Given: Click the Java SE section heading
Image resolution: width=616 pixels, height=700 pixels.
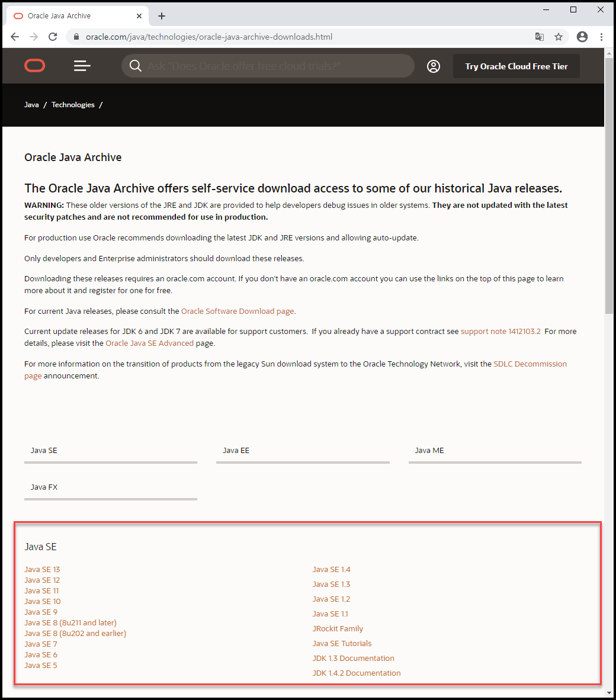Looking at the screenshot, I should coord(41,547).
